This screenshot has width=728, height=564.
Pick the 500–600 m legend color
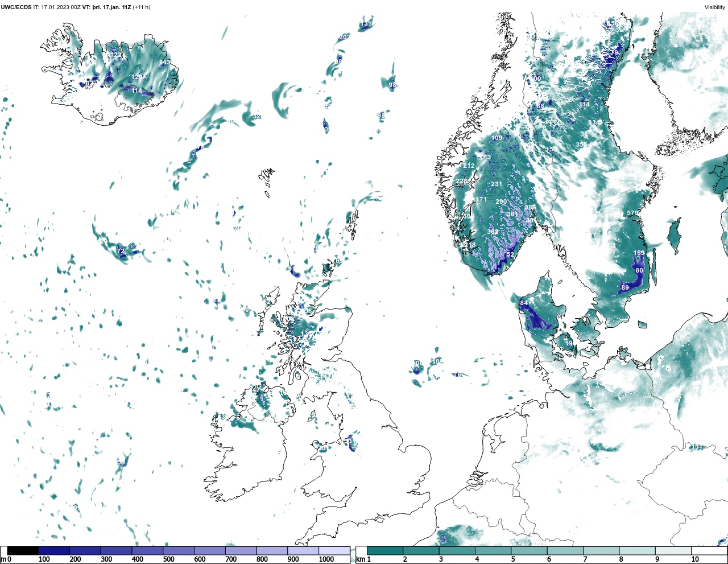[179, 550]
